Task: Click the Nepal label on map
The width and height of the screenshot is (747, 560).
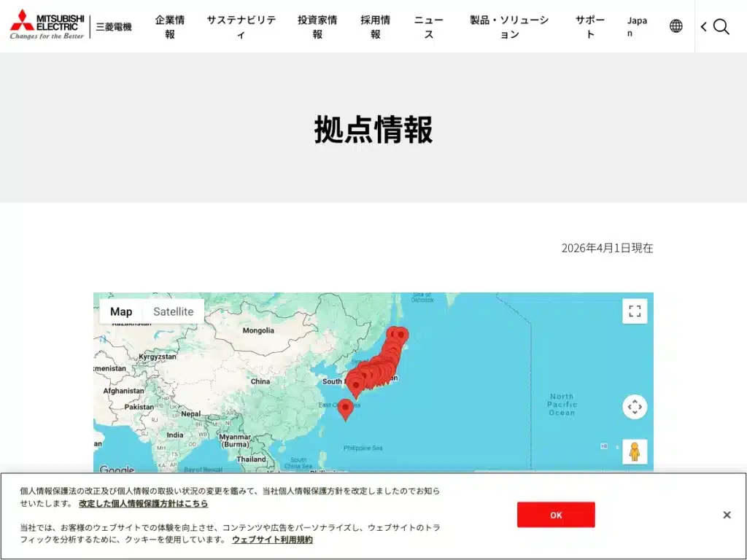Action: click(190, 414)
